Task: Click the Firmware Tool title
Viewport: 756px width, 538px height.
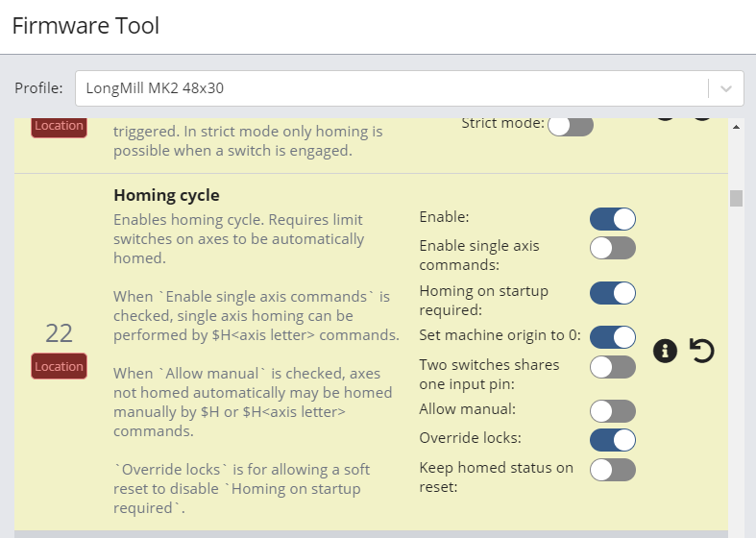Action: point(85,26)
